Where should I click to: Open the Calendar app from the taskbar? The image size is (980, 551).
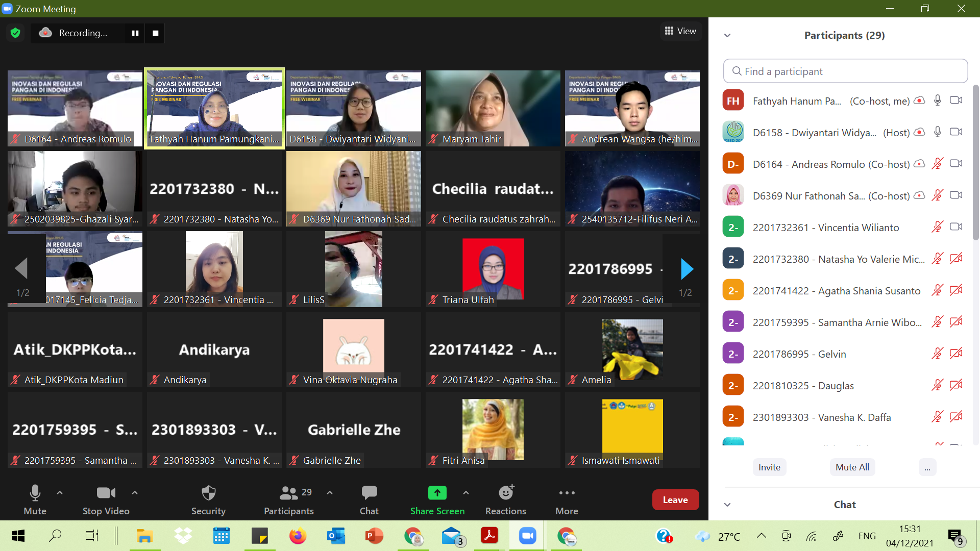[x=221, y=536]
